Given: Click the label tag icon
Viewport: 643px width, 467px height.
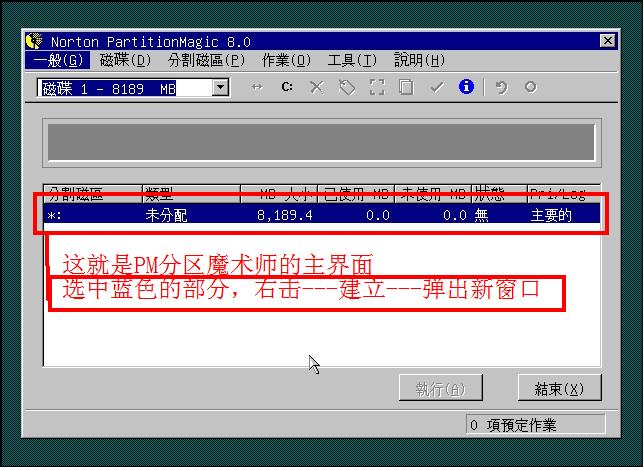Looking at the screenshot, I should click(x=347, y=87).
